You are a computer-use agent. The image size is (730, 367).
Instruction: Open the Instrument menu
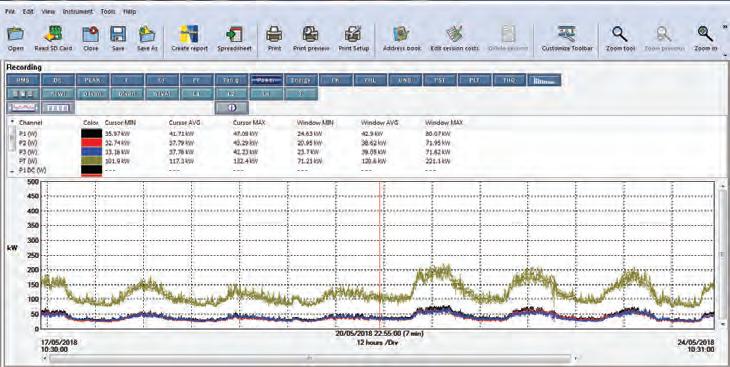77,11
